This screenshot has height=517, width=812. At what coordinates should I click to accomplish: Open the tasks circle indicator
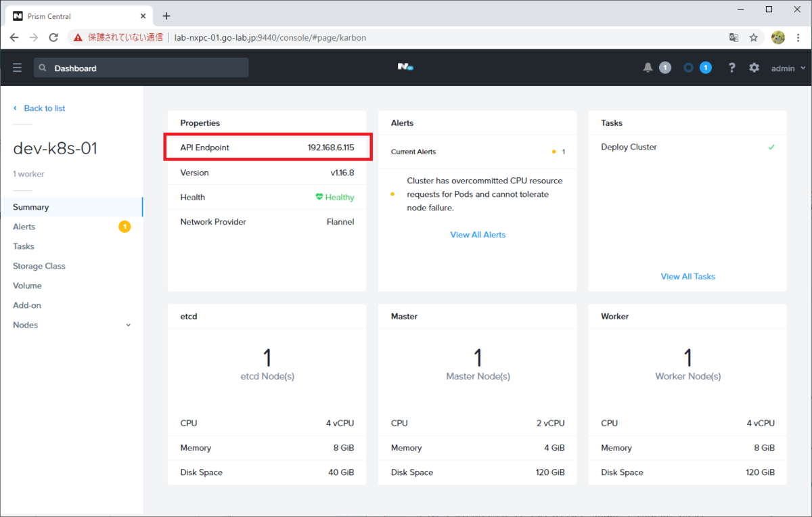click(688, 68)
